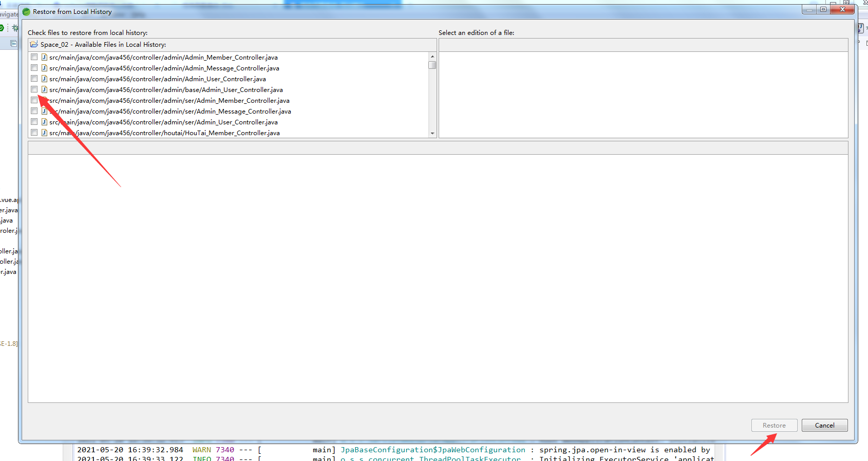The width and height of the screenshot is (868, 461).
Task: Check the admin/Admin_Member_Controller.java checkbox
Action: tap(34, 57)
